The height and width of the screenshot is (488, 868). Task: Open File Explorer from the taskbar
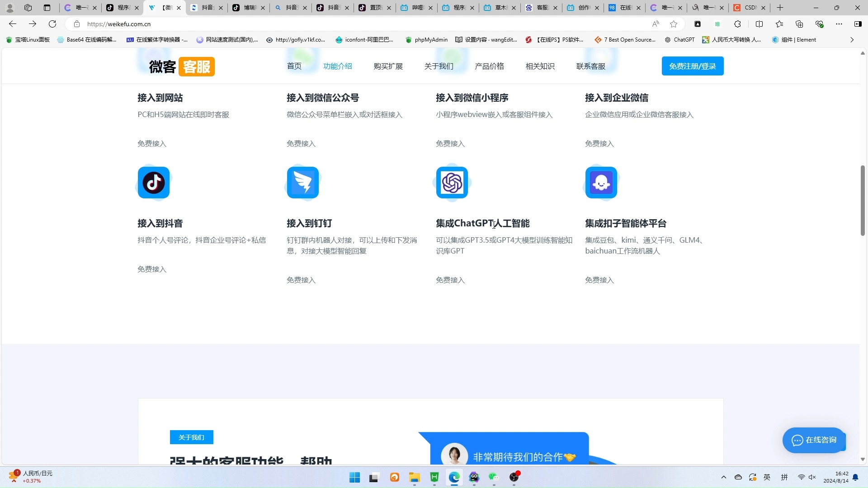point(414,477)
